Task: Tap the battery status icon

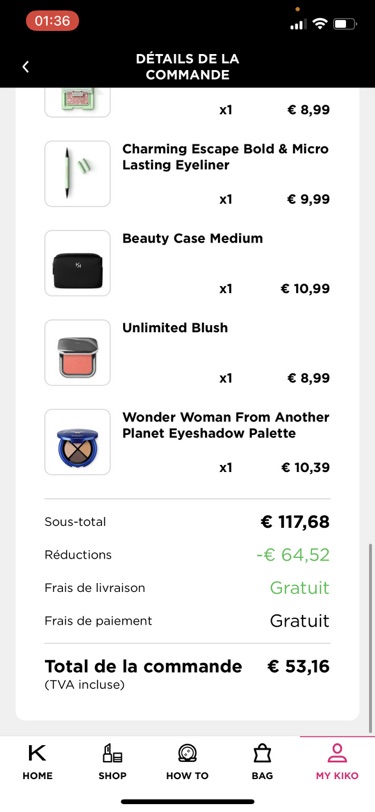Action: tap(345, 24)
